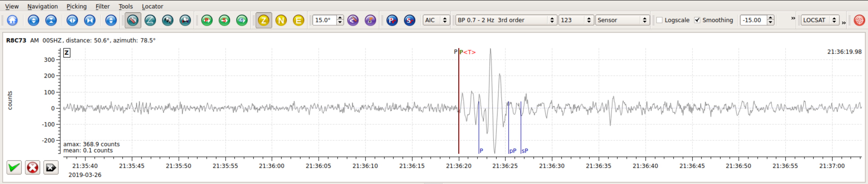Click the teal angle sort-by-azimuth icon
868x184 pixels.
150,20
